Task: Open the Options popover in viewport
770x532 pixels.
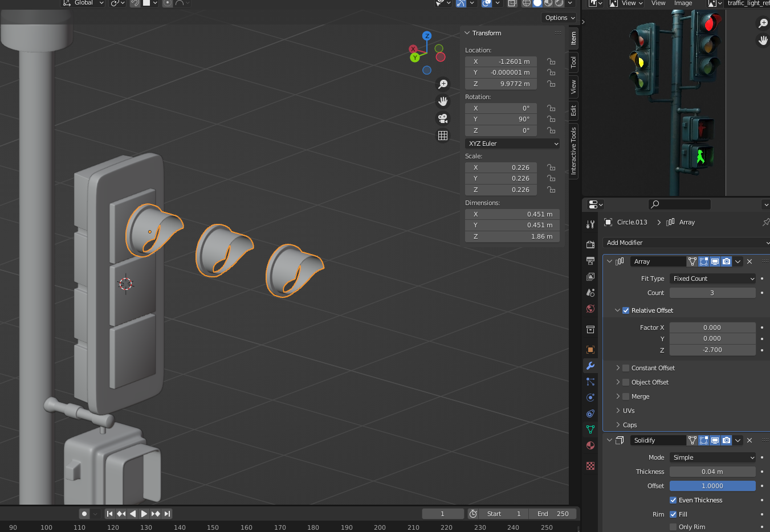Action: [560, 18]
